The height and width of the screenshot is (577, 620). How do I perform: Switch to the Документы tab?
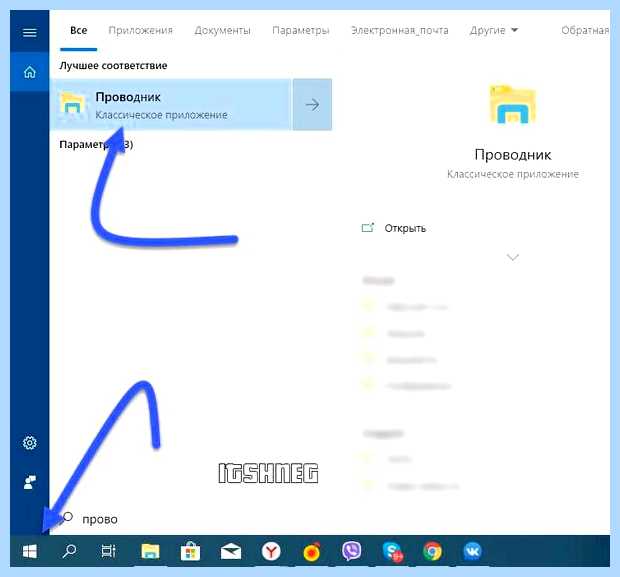click(222, 30)
